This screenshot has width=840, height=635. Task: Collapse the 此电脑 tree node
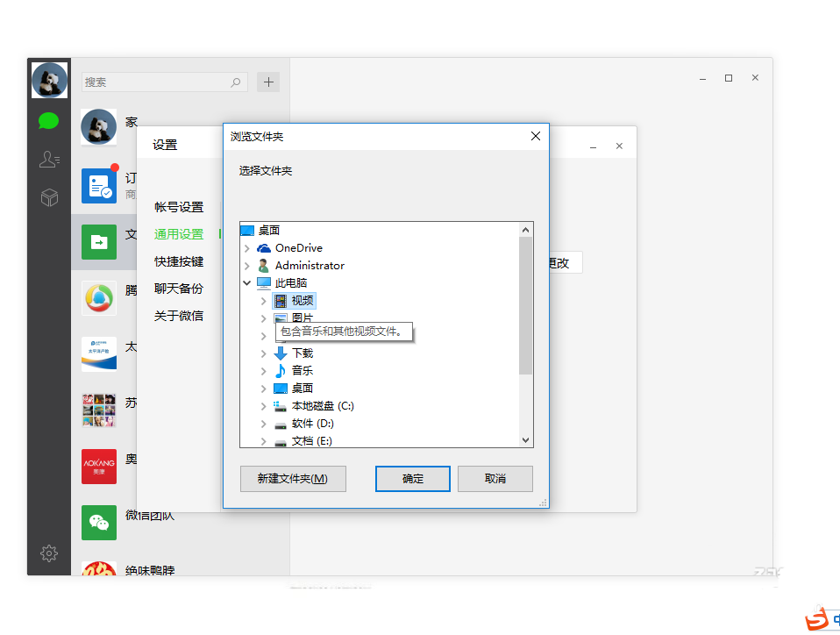[x=248, y=282]
